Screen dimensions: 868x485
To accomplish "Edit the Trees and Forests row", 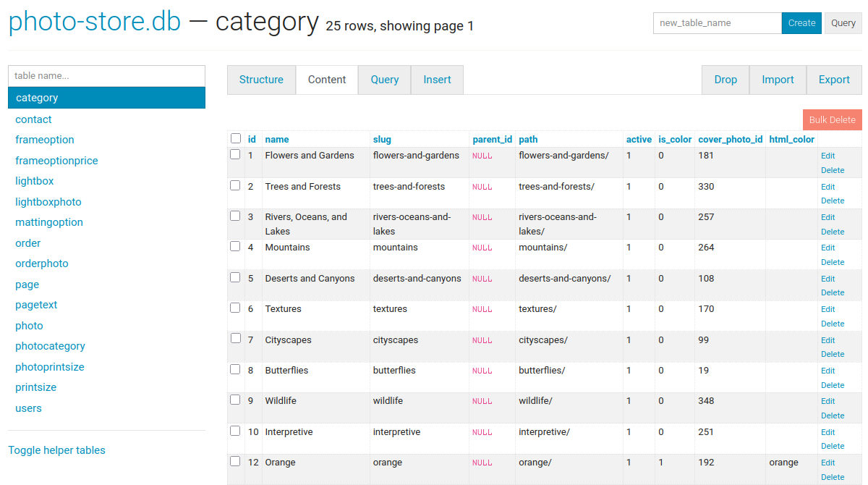I will coord(827,187).
